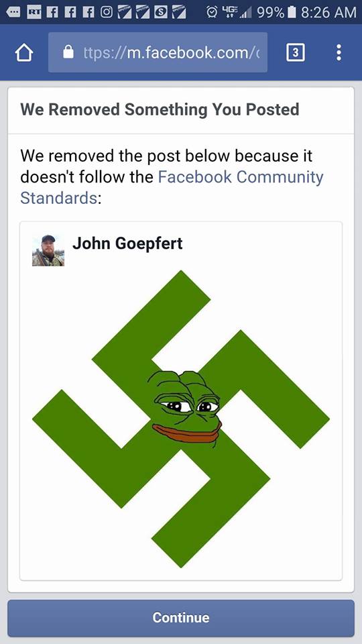Screen dimensions: 362x644
Task: Tap the 99% battery indicator
Action: (276, 12)
